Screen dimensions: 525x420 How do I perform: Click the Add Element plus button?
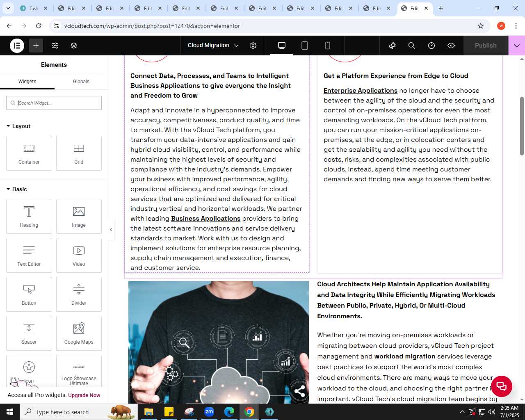(x=36, y=46)
